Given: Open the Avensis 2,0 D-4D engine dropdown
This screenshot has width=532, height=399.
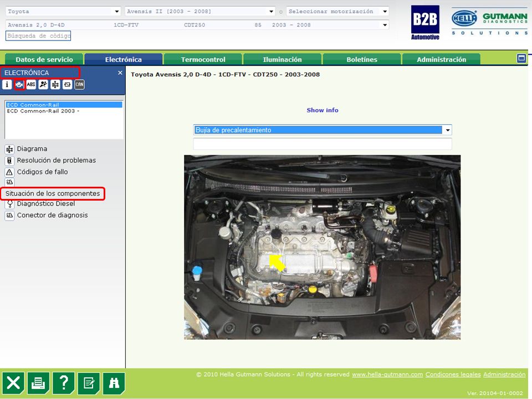Looking at the screenshot, I should pos(385,25).
